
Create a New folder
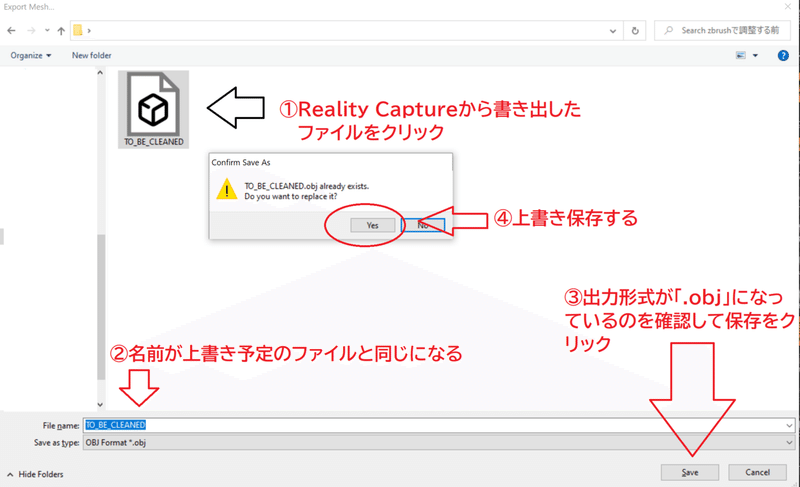[91, 55]
